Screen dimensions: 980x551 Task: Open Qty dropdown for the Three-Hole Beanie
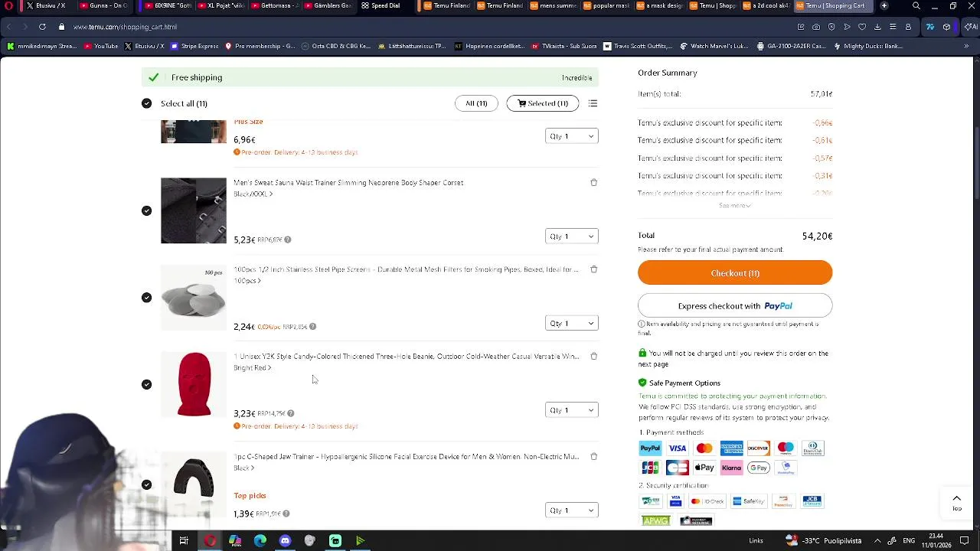coord(571,410)
